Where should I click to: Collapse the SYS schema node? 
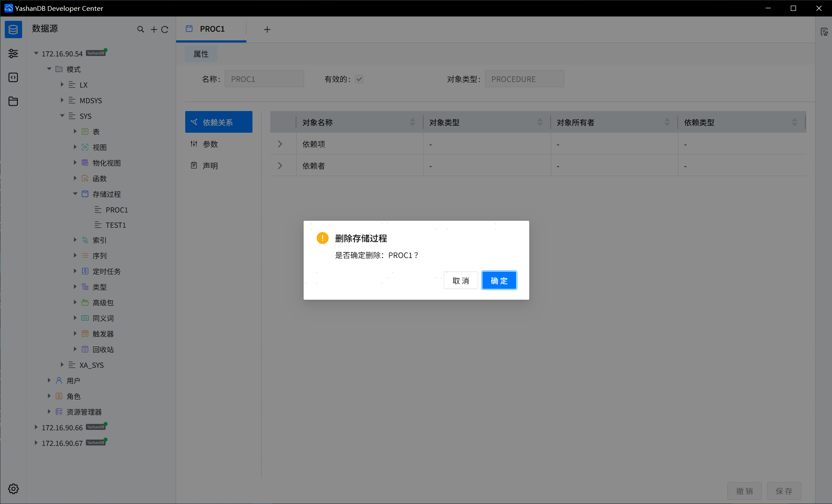[62, 116]
